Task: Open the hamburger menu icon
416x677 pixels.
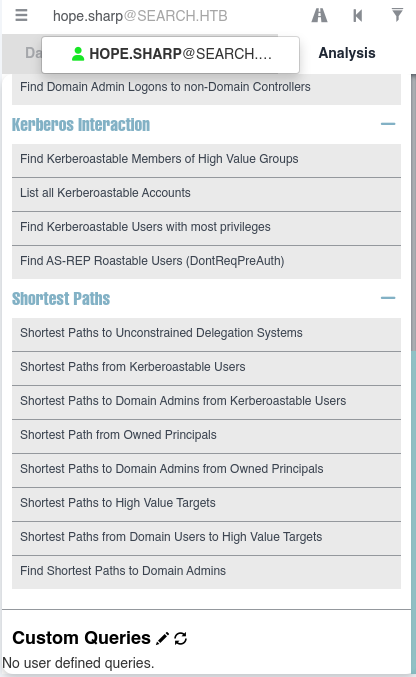Action: point(21,16)
